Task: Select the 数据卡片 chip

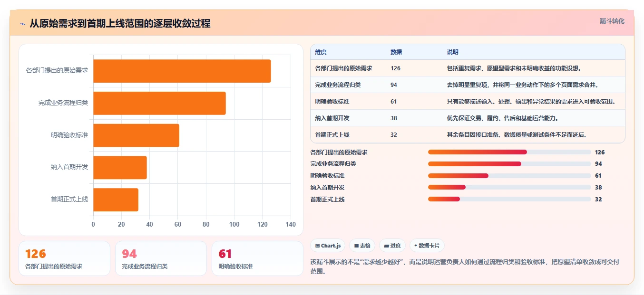Action: point(427,246)
